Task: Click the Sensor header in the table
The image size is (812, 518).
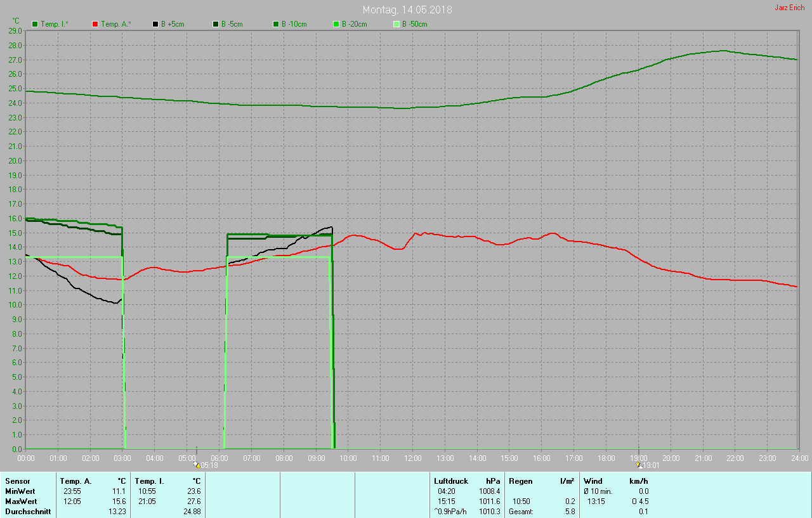Action: [x=18, y=481]
